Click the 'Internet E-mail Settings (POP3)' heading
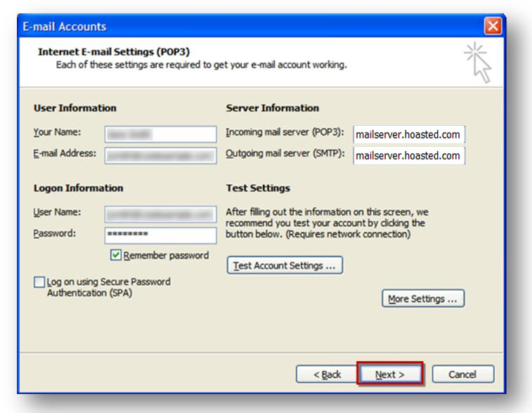 [114, 52]
